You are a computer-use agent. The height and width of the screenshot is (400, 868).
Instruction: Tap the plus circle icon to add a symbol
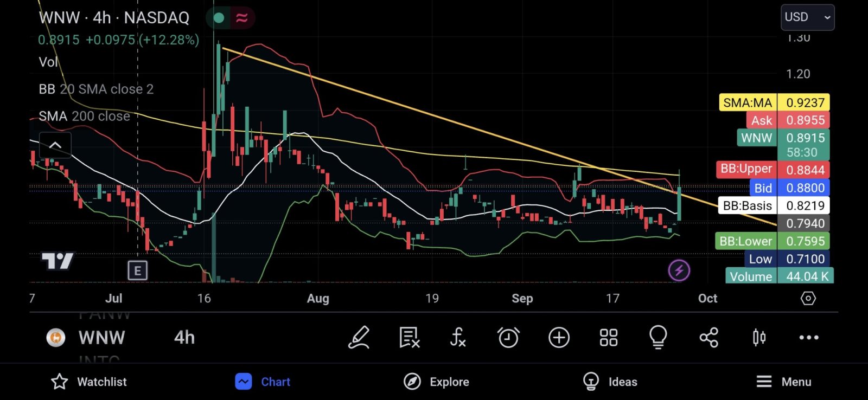[559, 337]
